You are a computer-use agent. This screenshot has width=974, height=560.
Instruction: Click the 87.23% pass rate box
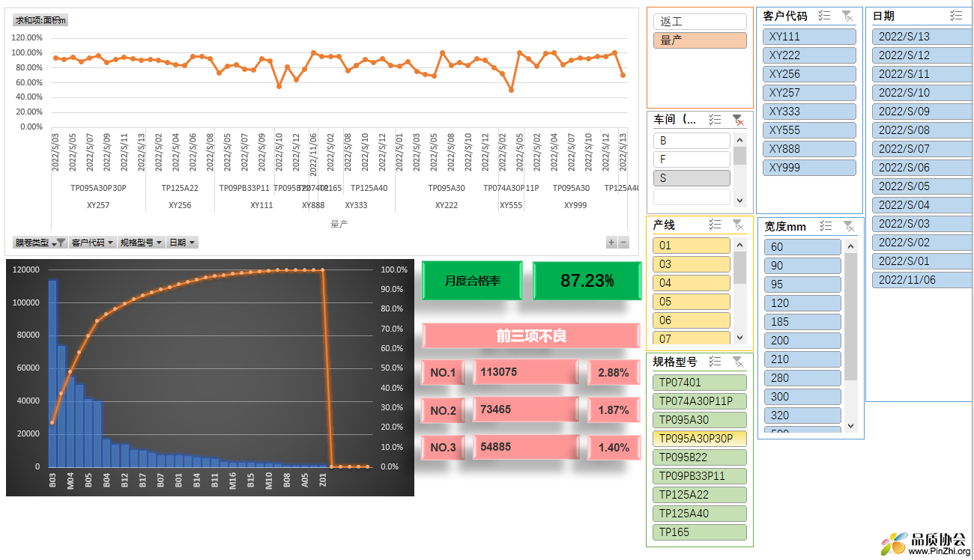point(587,281)
